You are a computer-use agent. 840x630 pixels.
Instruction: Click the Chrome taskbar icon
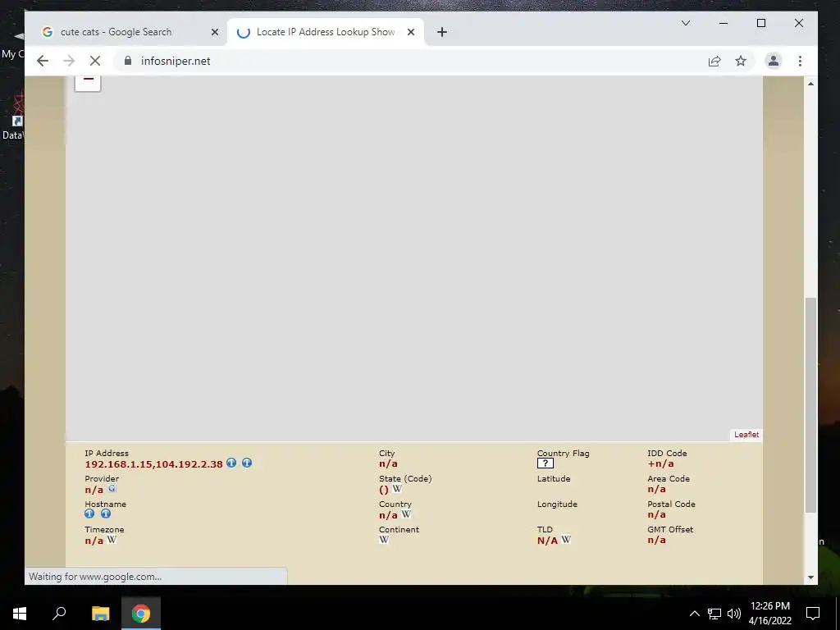tap(141, 614)
